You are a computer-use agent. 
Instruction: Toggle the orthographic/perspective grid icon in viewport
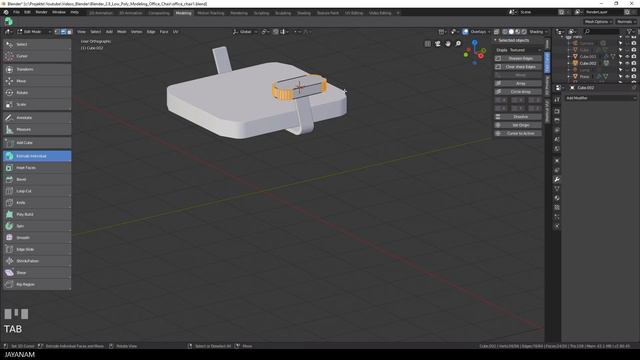pos(427,44)
